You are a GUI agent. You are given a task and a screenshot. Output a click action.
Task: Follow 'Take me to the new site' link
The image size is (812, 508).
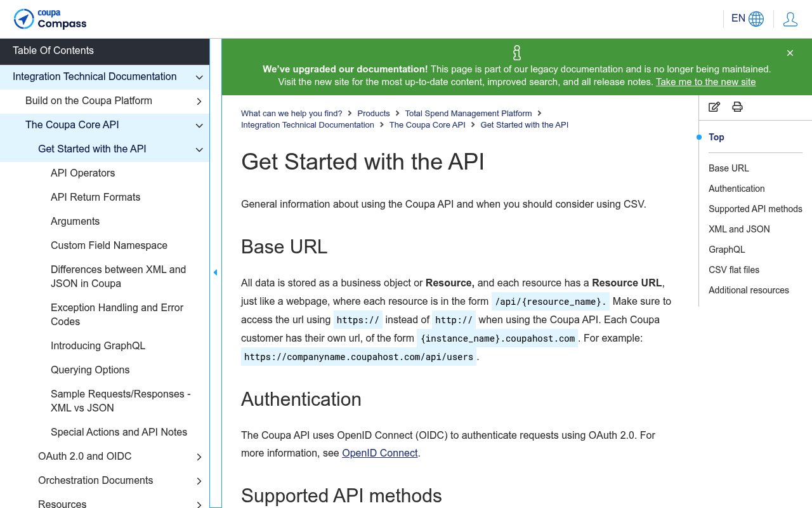point(706,82)
